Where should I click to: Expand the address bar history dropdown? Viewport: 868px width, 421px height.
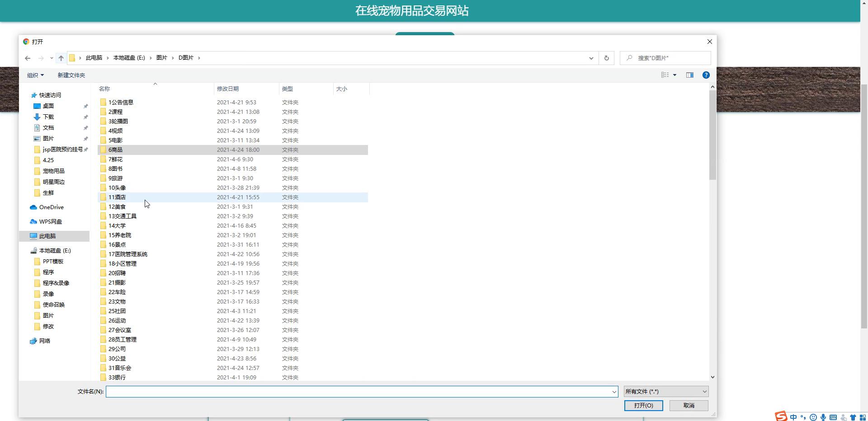(x=591, y=58)
